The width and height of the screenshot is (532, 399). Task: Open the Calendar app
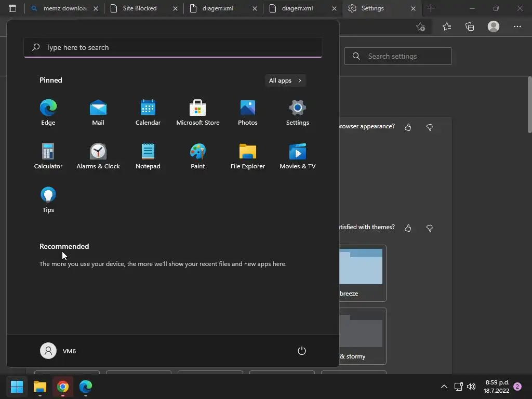(148, 113)
